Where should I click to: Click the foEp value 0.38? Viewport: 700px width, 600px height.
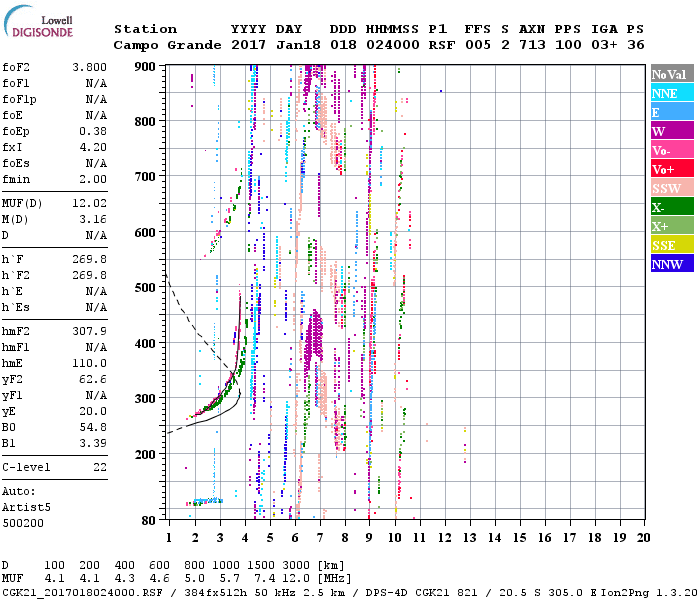click(93, 131)
